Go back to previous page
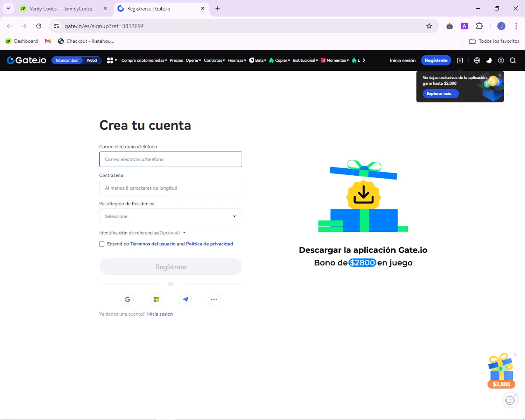Screen dimensions: 525x420 9,26
